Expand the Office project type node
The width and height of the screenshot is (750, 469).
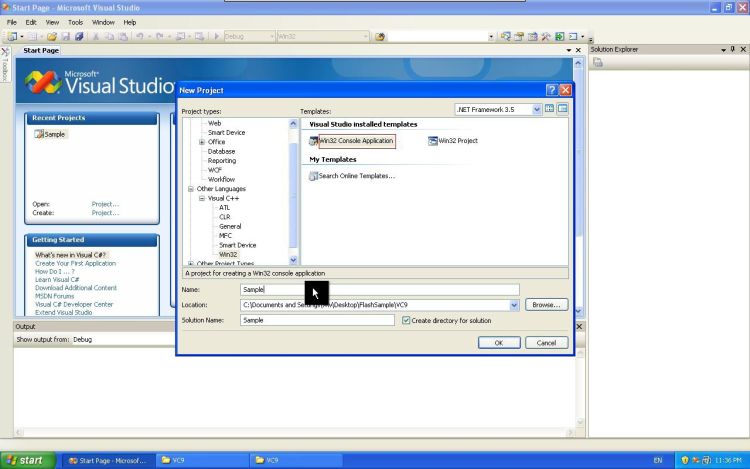pyautogui.click(x=202, y=142)
